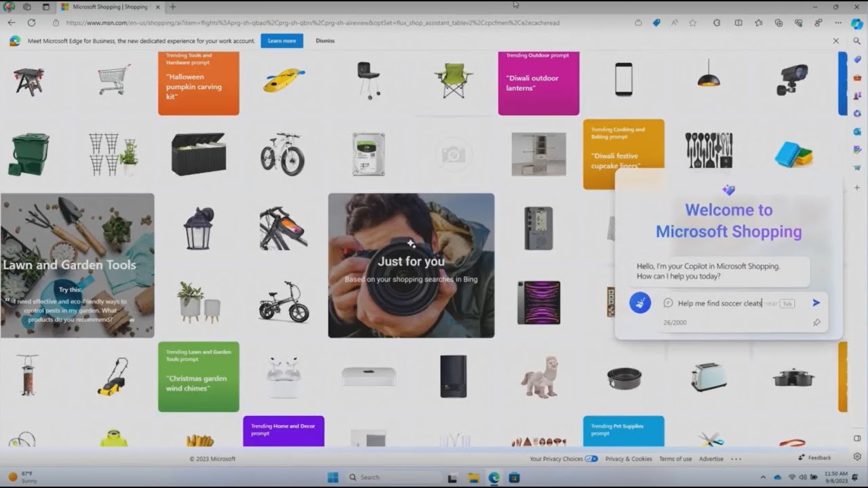The width and height of the screenshot is (868, 488).
Task: Open sidebar search magnifier icon
Action: click(x=857, y=41)
